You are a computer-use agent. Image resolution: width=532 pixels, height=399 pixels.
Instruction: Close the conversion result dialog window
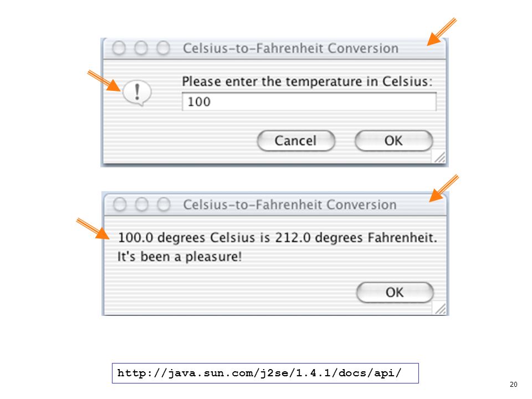click(x=120, y=204)
